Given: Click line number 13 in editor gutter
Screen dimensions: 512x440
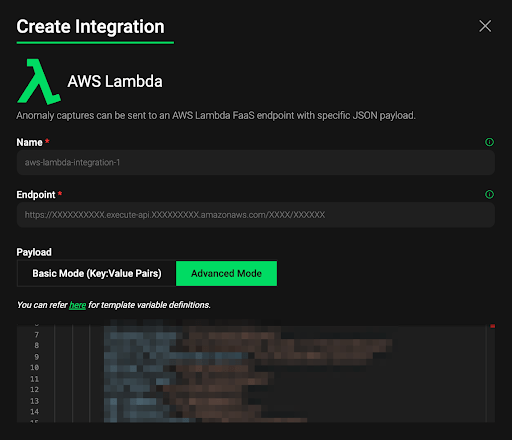Looking at the screenshot, I should [x=35, y=401].
